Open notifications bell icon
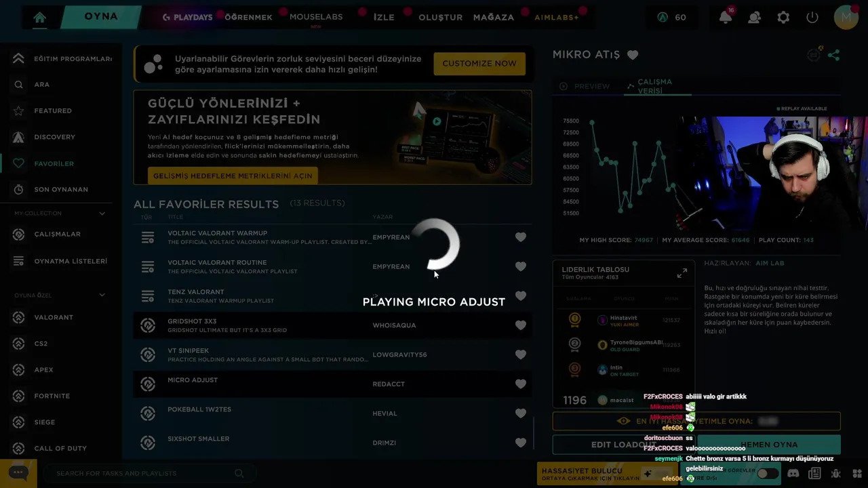This screenshot has height=488, width=868. coord(726,18)
